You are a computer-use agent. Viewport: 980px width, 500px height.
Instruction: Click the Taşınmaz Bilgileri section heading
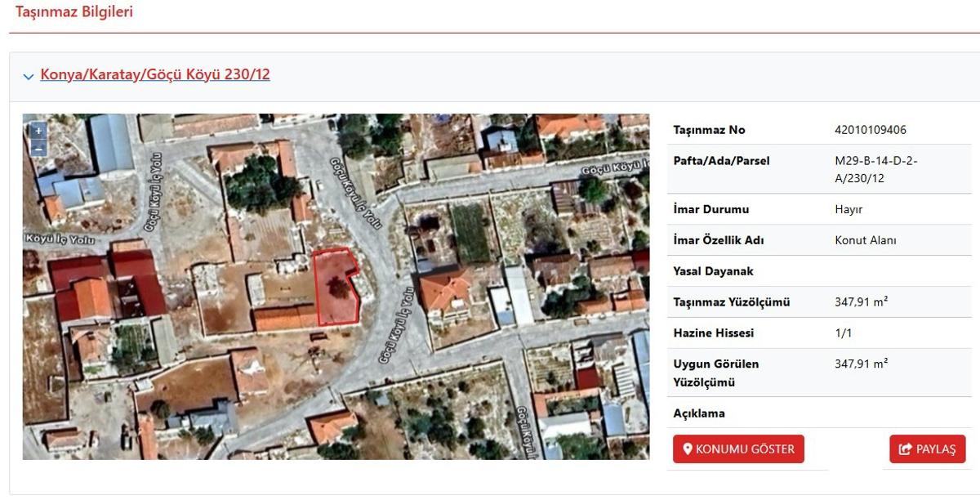pyautogui.click(x=74, y=12)
